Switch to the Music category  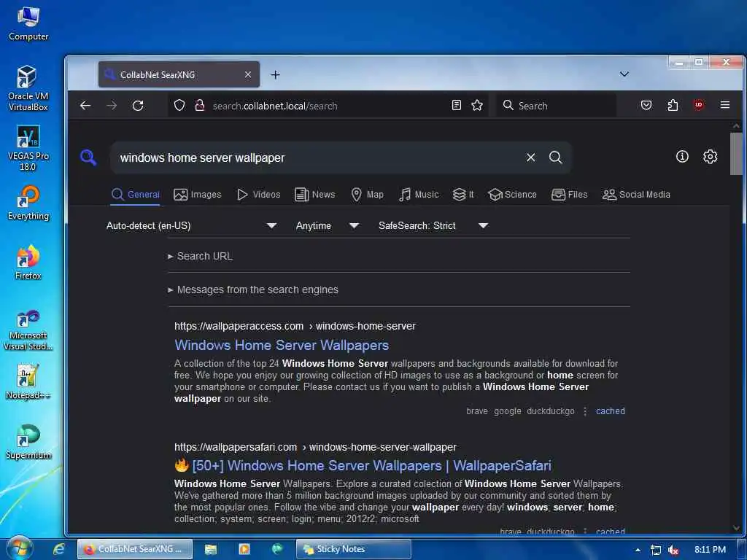(x=419, y=194)
